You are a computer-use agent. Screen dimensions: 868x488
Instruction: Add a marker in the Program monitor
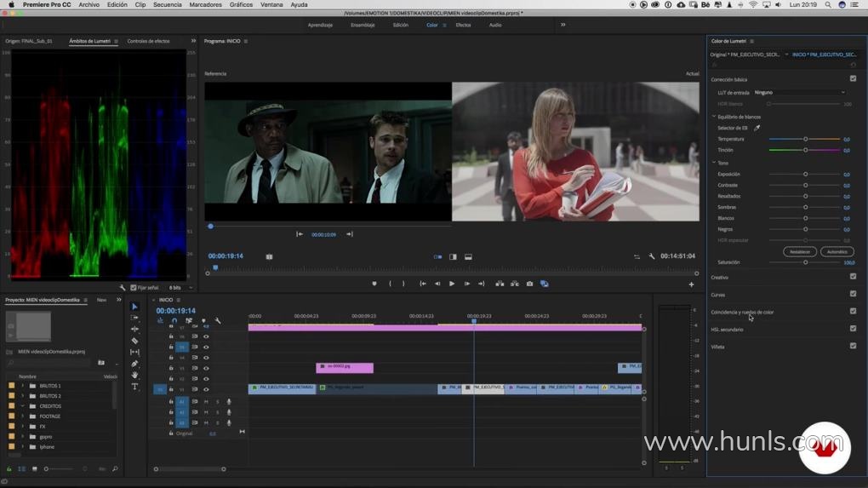click(x=374, y=284)
